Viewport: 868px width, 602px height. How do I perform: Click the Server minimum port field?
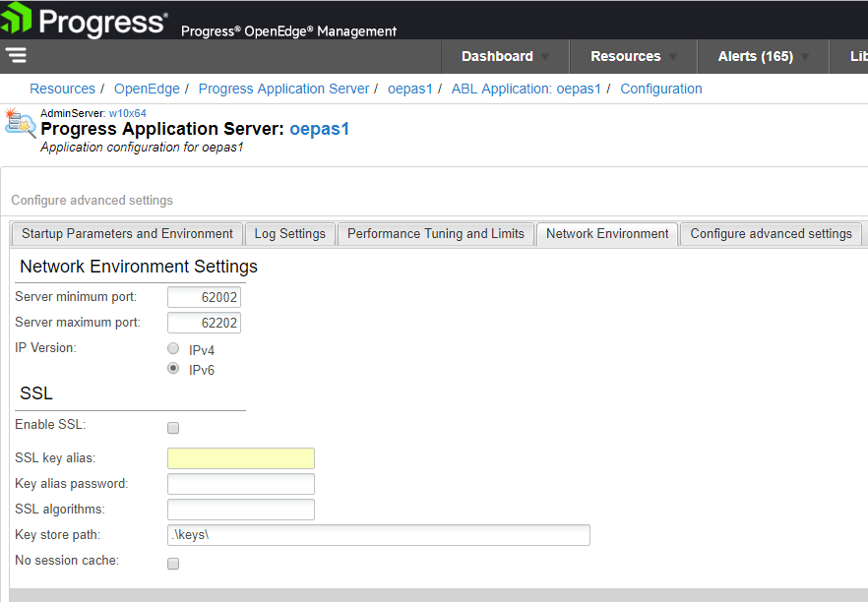[x=204, y=296]
